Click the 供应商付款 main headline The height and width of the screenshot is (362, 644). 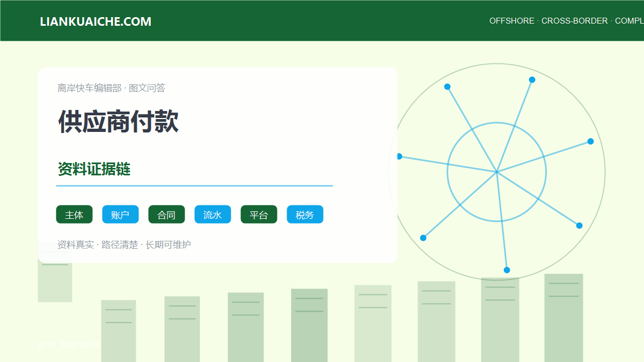pyautogui.click(x=118, y=121)
